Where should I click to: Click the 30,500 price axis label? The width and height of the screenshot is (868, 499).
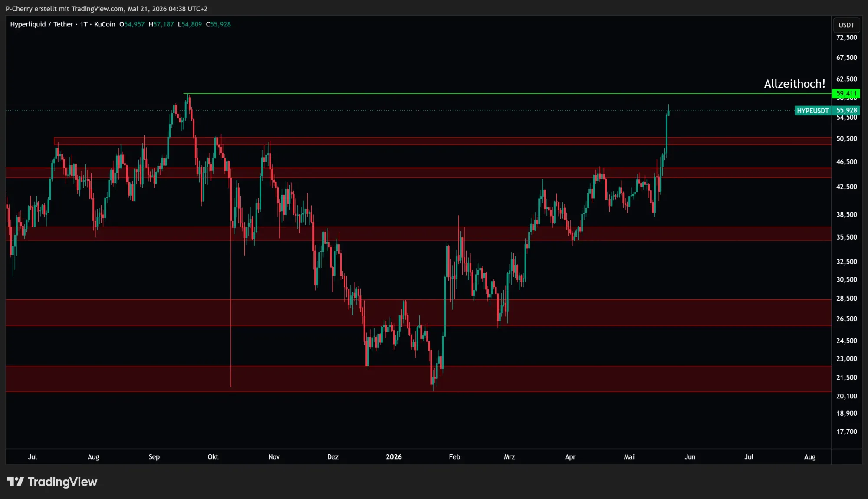point(846,280)
